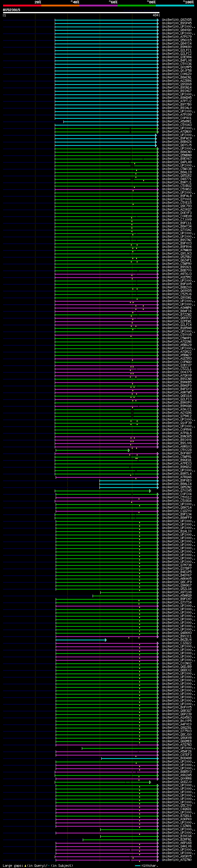Image resolution: width=197 pixels, height=868 pixels.
Task: Click the UniRef100_A7PG79 label
Action: coord(176,37)
